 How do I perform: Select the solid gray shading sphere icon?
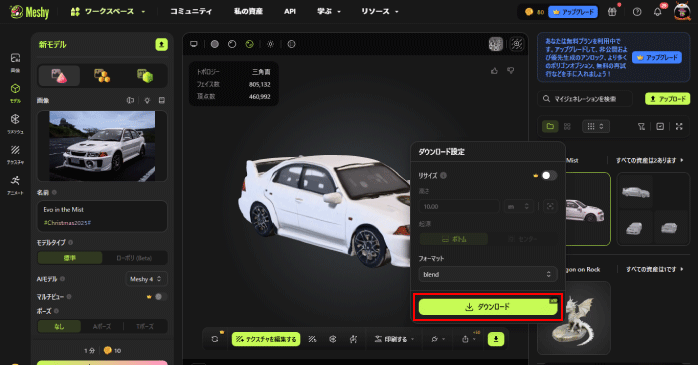[215, 44]
